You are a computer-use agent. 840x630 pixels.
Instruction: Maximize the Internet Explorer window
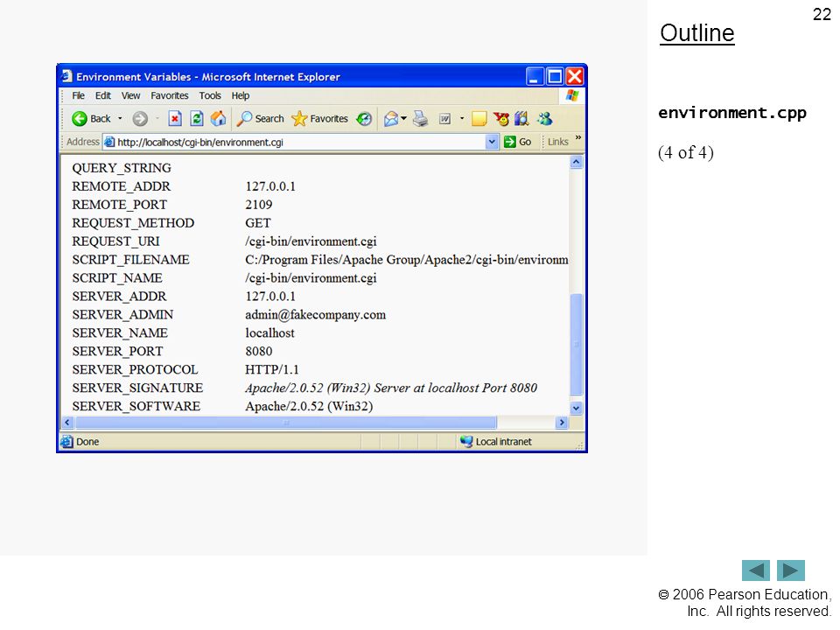(555, 77)
